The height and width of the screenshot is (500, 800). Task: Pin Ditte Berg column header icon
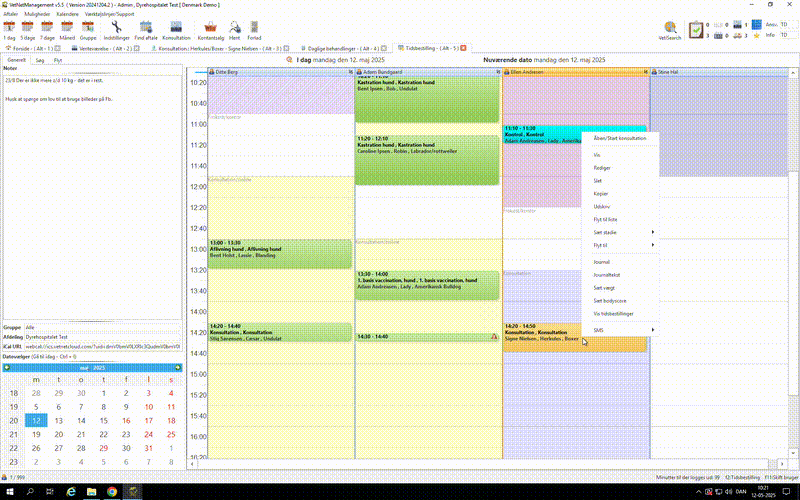tap(351, 72)
